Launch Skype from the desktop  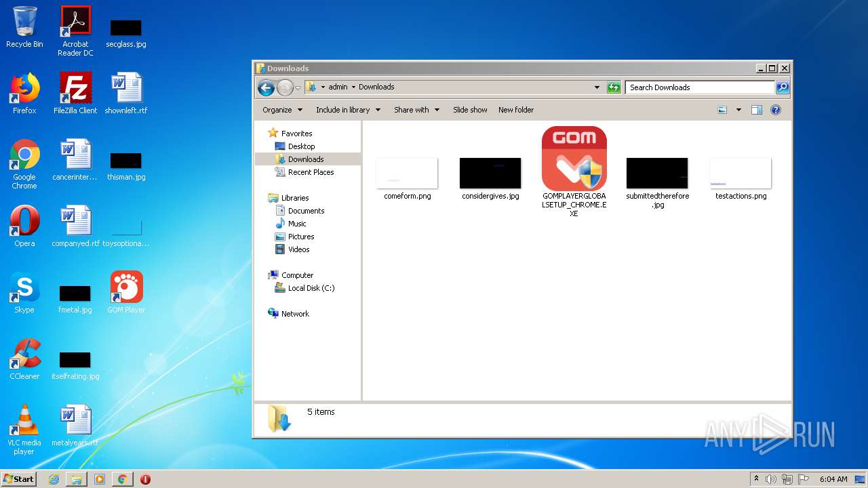pyautogui.click(x=24, y=293)
